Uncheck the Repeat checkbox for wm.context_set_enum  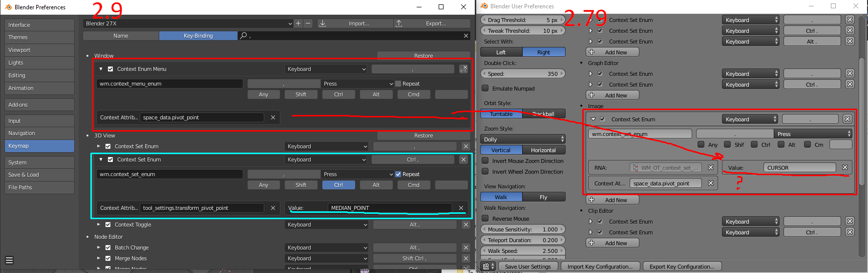[x=398, y=174]
